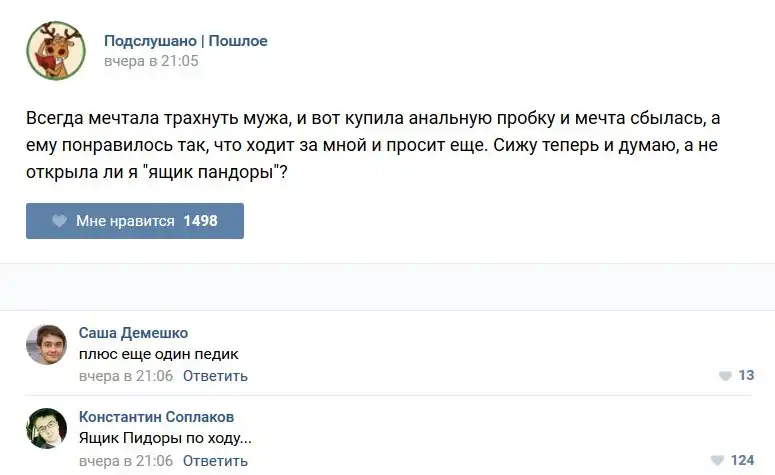Reply to Константин Соплаков with Ответить
The image size is (775, 475).
coord(215,460)
